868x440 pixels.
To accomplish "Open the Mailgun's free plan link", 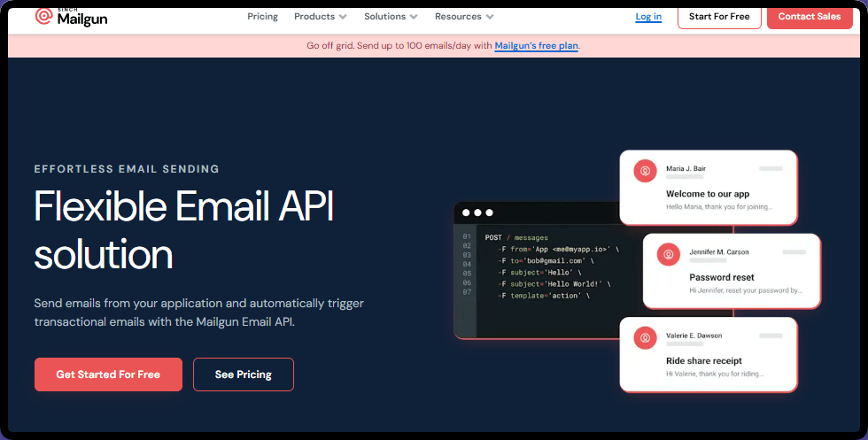I will point(536,46).
